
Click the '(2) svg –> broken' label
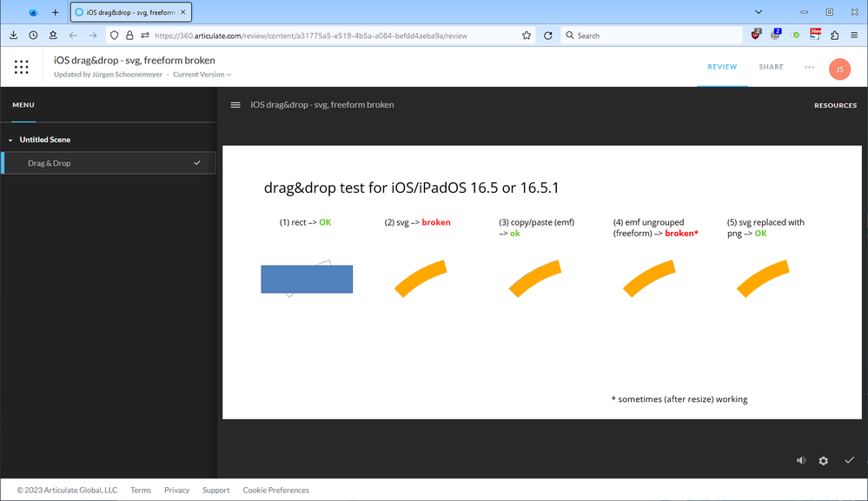click(417, 222)
